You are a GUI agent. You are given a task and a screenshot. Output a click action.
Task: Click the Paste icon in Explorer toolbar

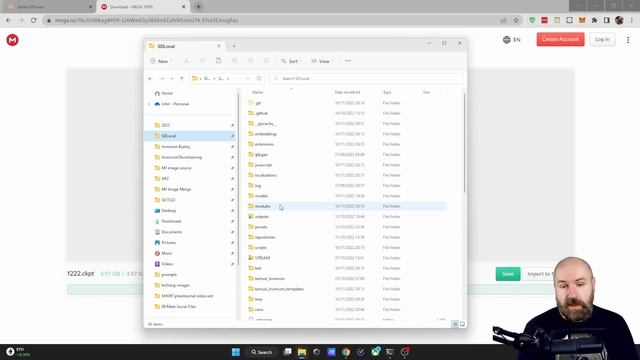[x=218, y=61]
